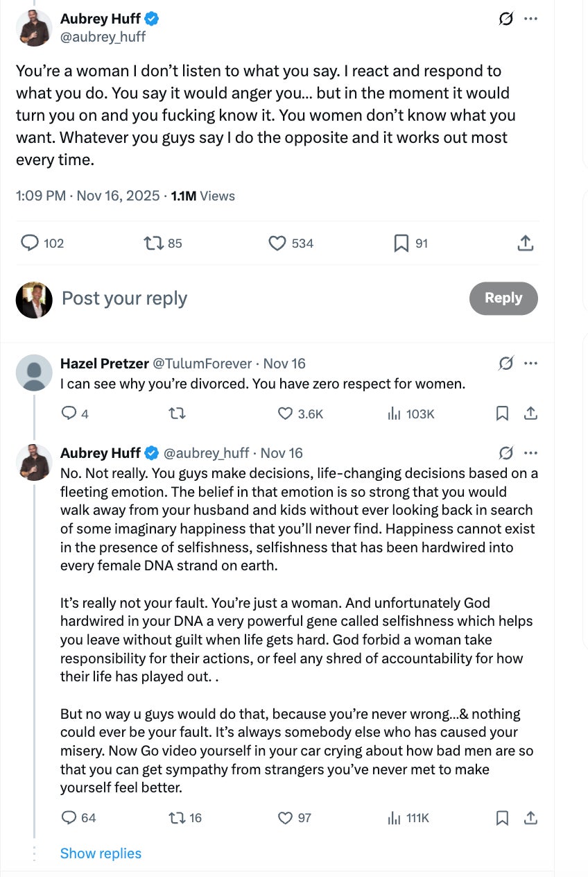Open more options menu on main post

(531, 19)
